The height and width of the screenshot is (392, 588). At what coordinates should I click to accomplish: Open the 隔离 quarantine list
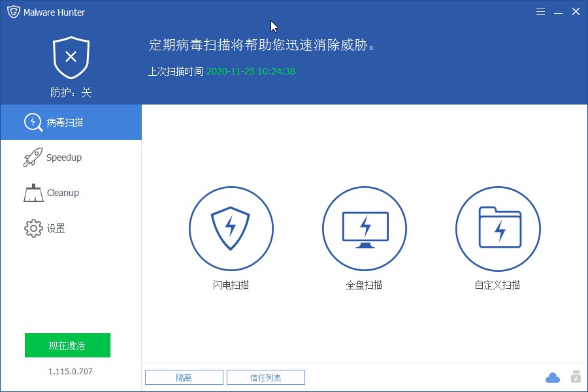tap(184, 377)
